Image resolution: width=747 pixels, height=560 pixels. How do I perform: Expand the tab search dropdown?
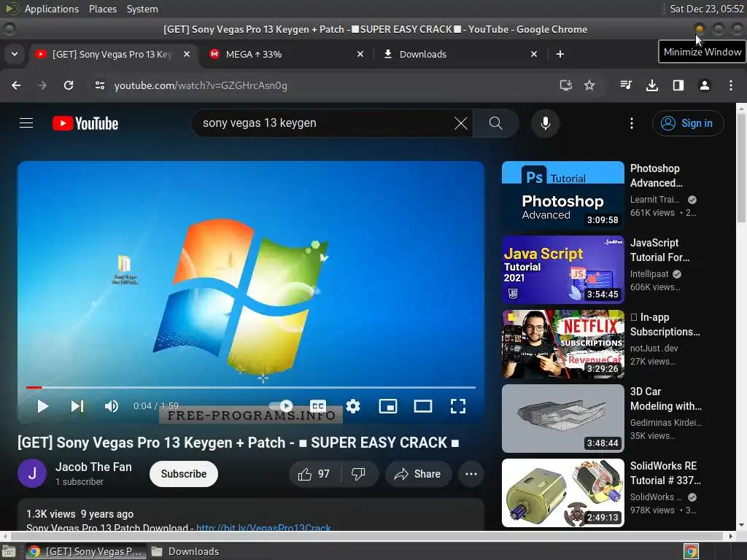[x=15, y=54]
